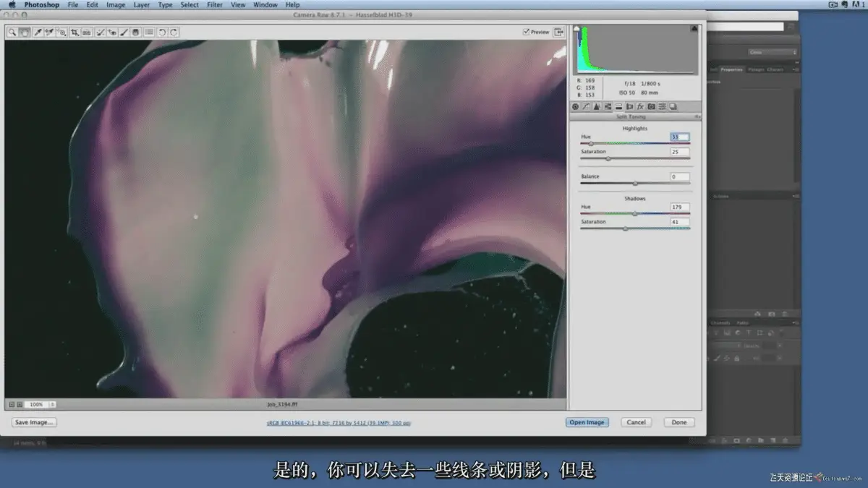Screen dimensions: 868x488
Task: Click the Shadows Hue field showing 179
Action: coord(679,207)
